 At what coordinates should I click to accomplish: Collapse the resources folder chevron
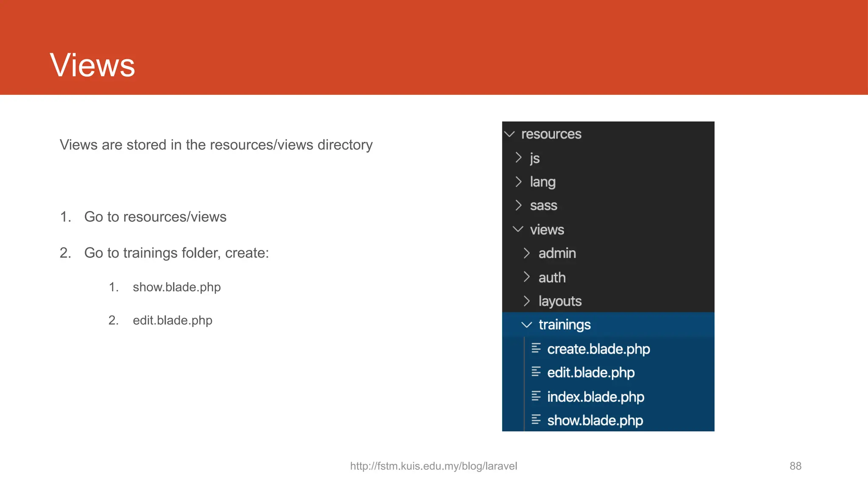509,134
